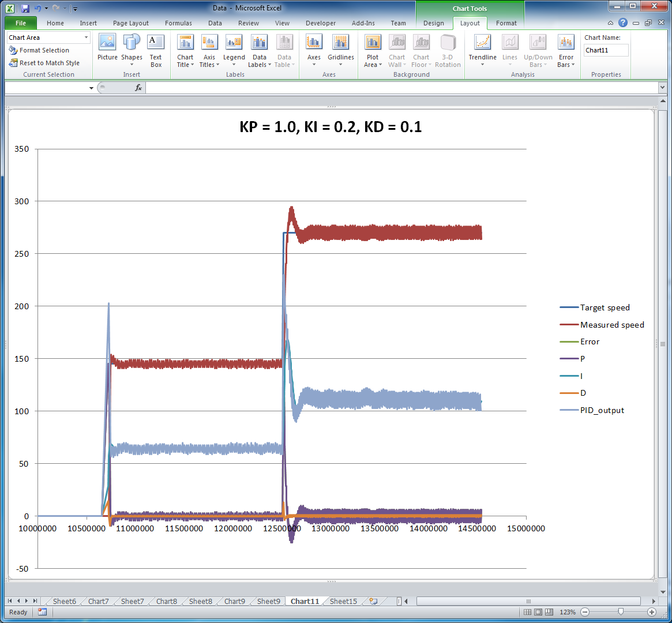The image size is (672, 623).
Task: Open the Shapes dropdown arrow
Action: (x=132, y=65)
